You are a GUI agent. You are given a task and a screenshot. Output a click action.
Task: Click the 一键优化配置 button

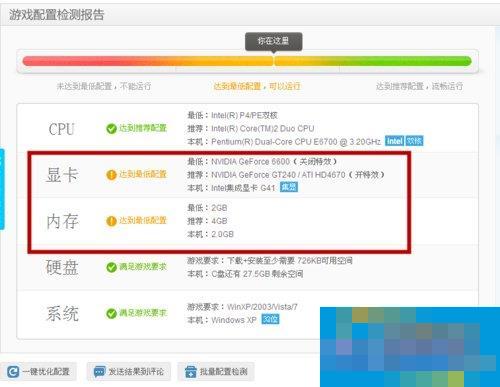[38, 371]
